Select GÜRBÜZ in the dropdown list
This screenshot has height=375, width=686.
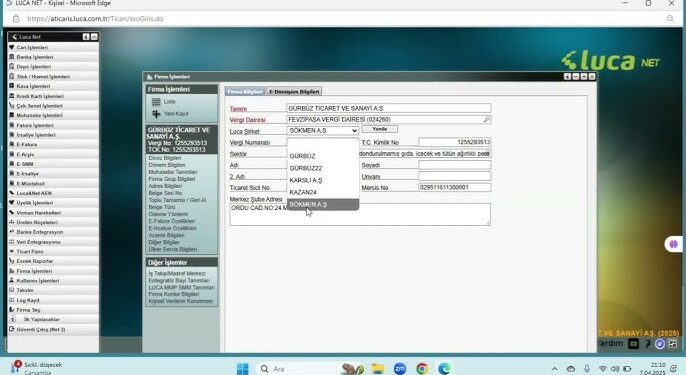coord(323,156)
